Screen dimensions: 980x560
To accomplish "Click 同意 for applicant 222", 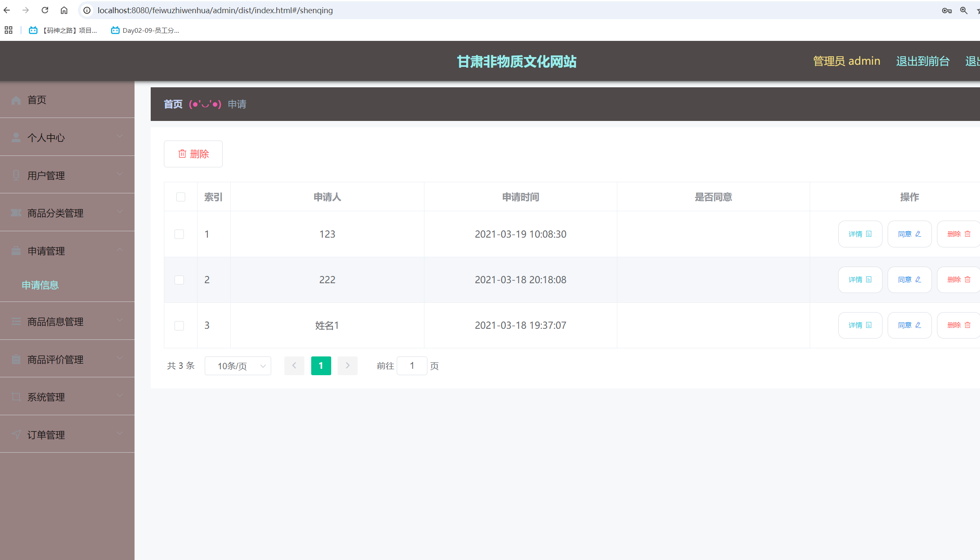I will (909, 279).
